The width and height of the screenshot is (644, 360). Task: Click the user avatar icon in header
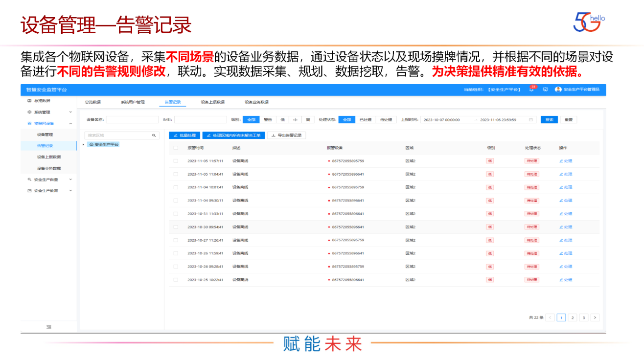click(558, 90)
